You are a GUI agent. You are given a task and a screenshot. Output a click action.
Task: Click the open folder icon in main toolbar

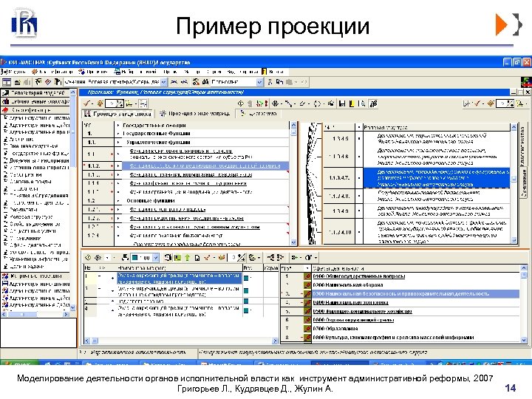tap(17, 82)
